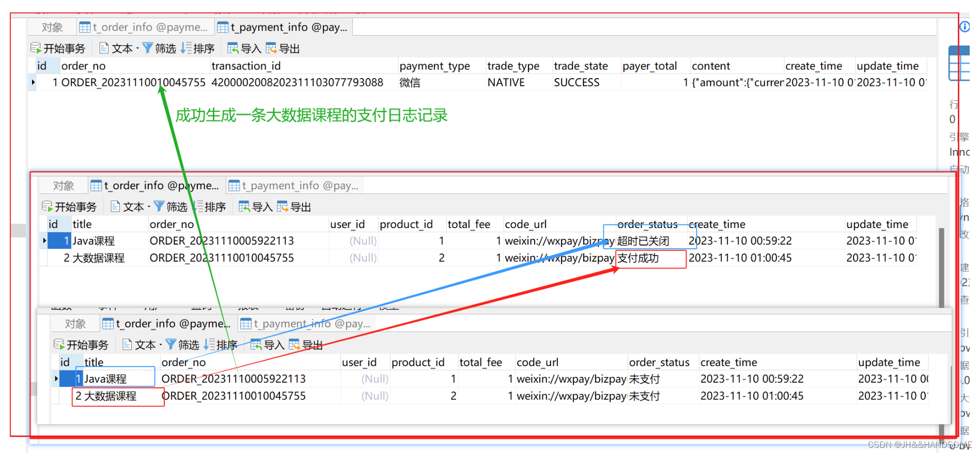Click 导入 import in the middle order window
This screenshot has width=980, height=453.
tap(256, 207)
